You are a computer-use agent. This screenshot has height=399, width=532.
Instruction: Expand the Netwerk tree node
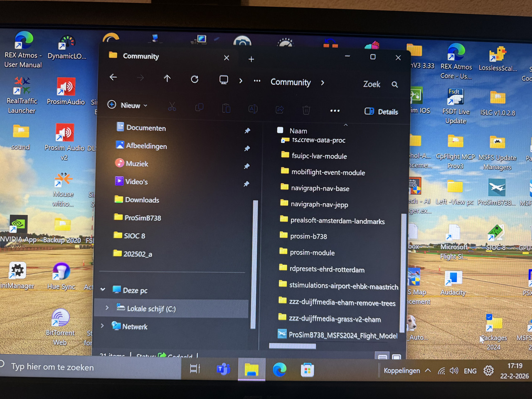(102, 325)
